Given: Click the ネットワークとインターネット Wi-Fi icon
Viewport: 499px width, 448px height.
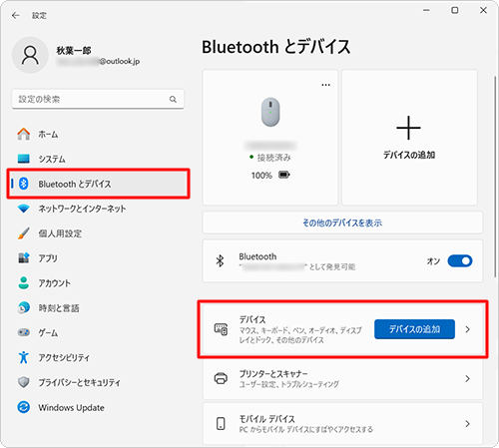Looking at the screenshot, I should click(x=24, y=209).
